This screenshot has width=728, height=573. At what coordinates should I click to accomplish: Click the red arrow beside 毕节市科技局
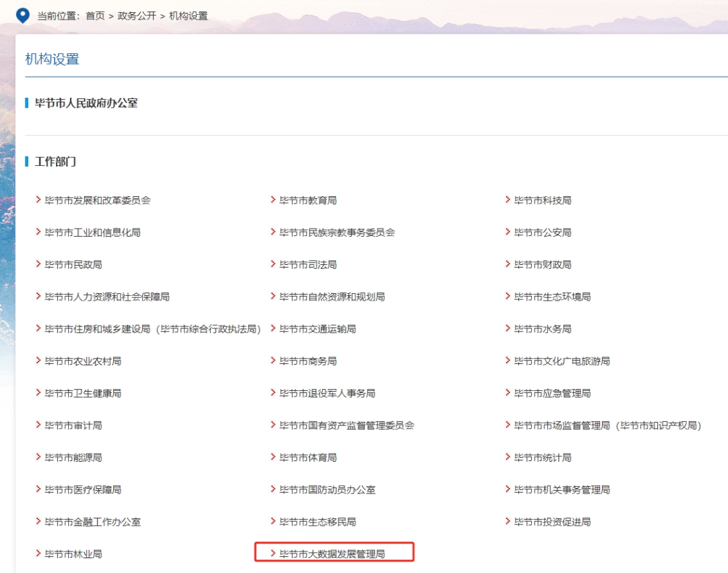508,200
